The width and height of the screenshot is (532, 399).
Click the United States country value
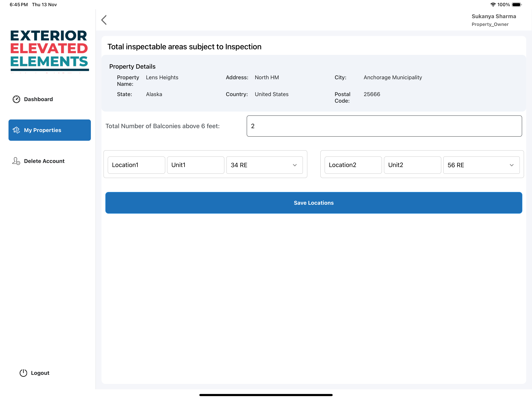(272, 94)
